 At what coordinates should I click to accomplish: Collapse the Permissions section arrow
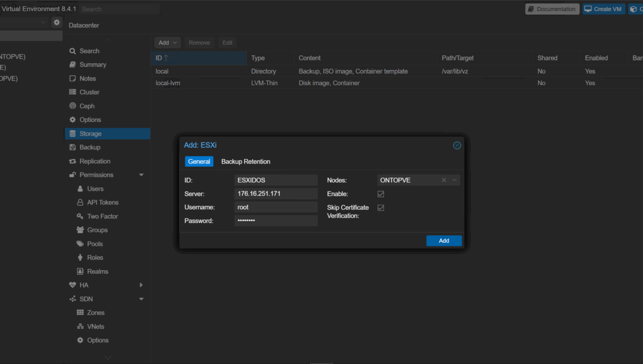click(141, 175)
